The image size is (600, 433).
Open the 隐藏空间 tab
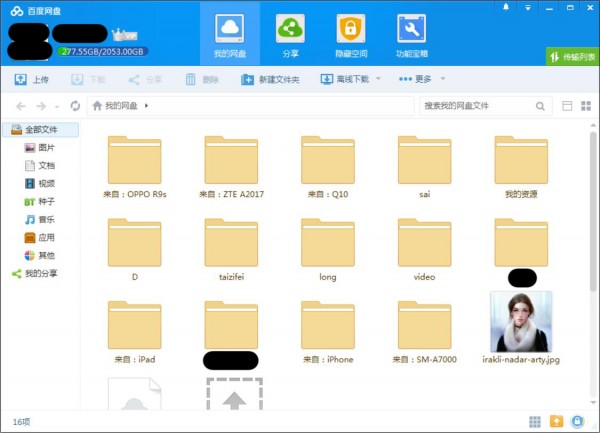coord(351,35)
